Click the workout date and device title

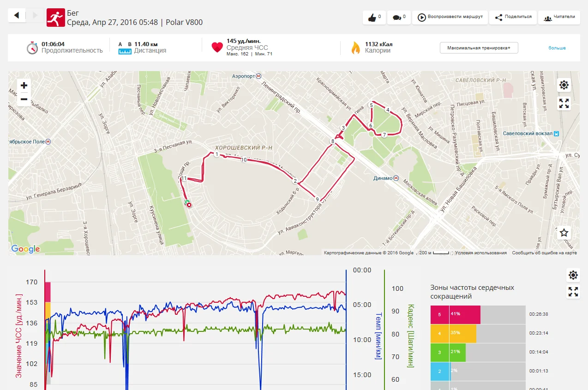pos(135,22)
